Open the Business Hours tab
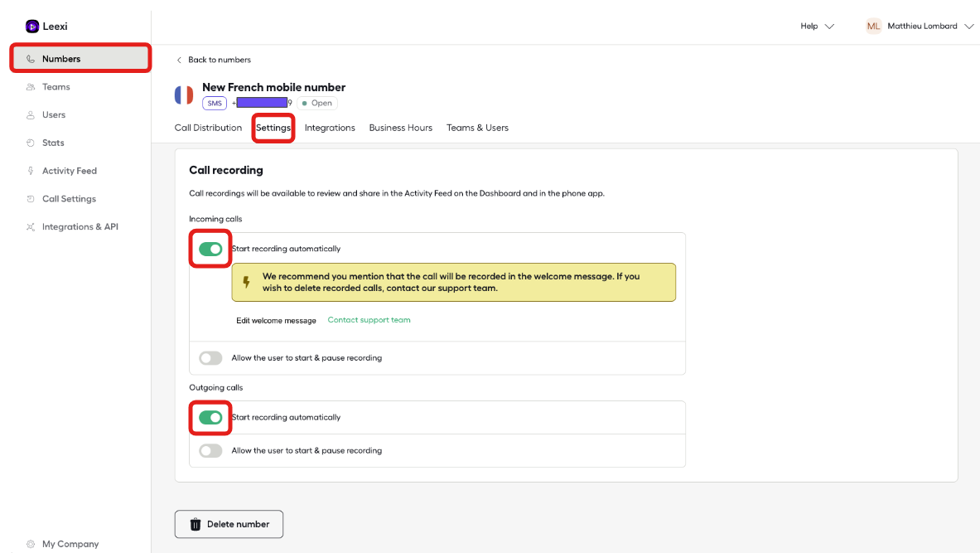The height and width of the screenshot is (553, 980). tap(401, 128)
